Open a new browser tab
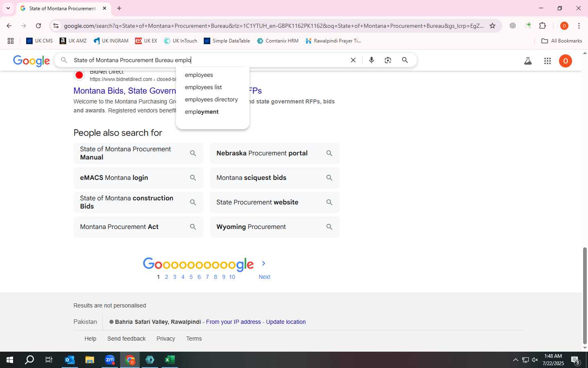 (119, 8)
